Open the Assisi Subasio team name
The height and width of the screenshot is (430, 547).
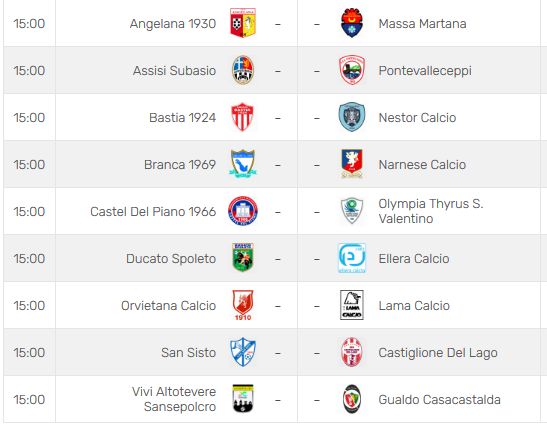tap(174, 71)
